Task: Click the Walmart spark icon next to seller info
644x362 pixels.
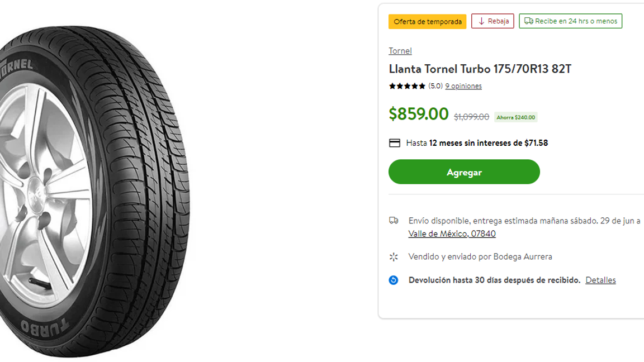Action: [393, 256]
